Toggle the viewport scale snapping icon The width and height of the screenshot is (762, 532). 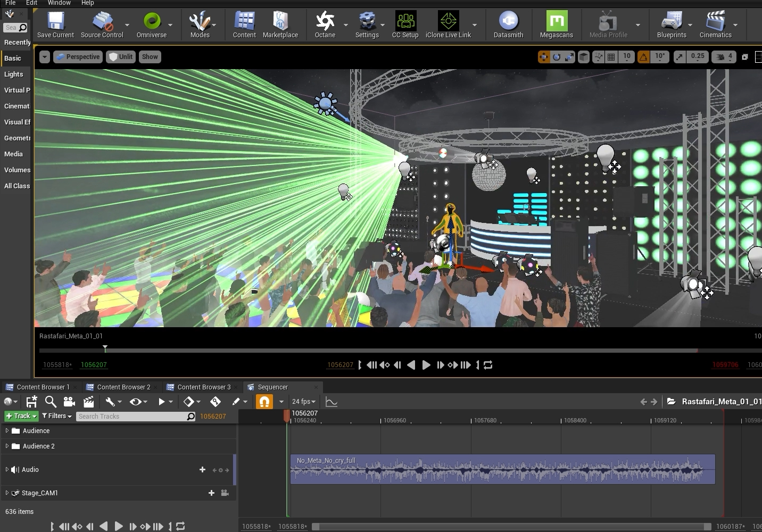click(x=680, y=57)
